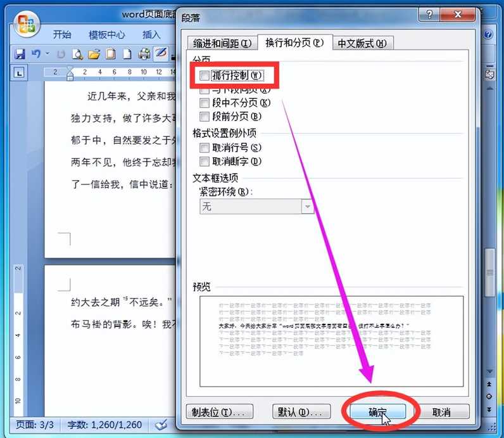Switch to the 中文版式 tab
The height and width of the screenshot is (438, 504).
(x=362, y=43)
